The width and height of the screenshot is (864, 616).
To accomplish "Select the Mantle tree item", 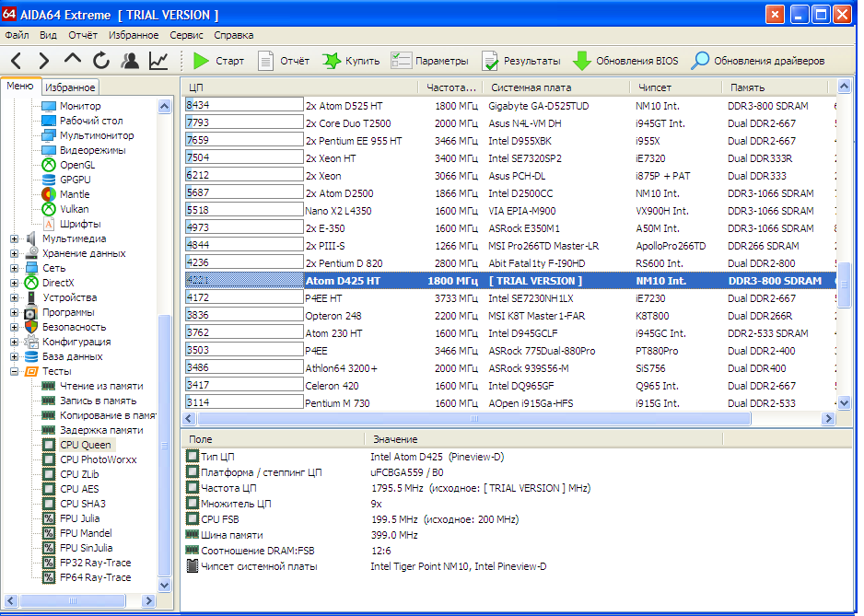I will click(75, 194).
